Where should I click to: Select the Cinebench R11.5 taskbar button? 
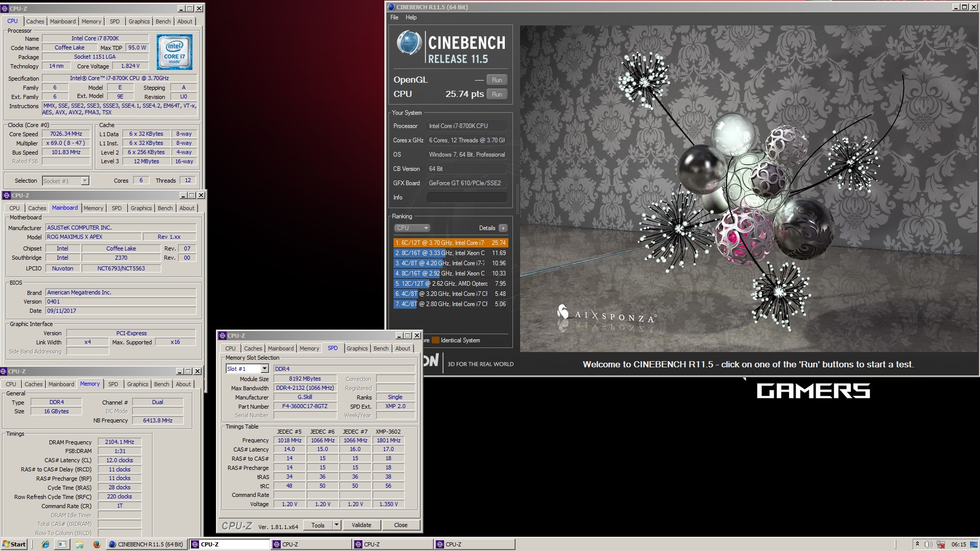[x=146, y=544]
